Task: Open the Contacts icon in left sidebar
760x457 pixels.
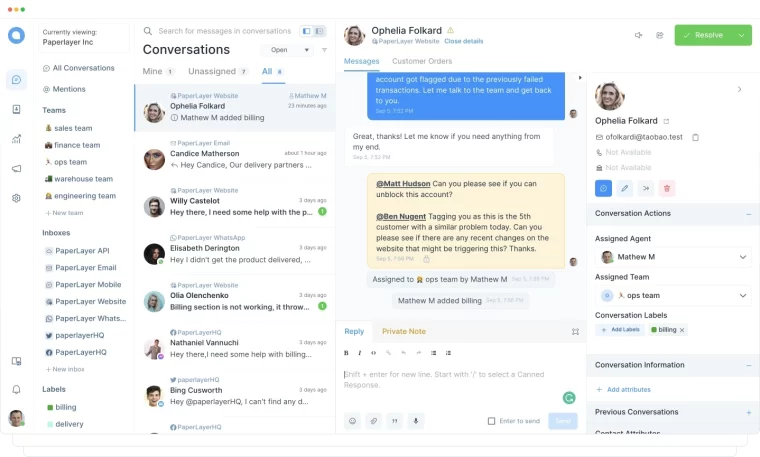Action: (x=16, y=110)
